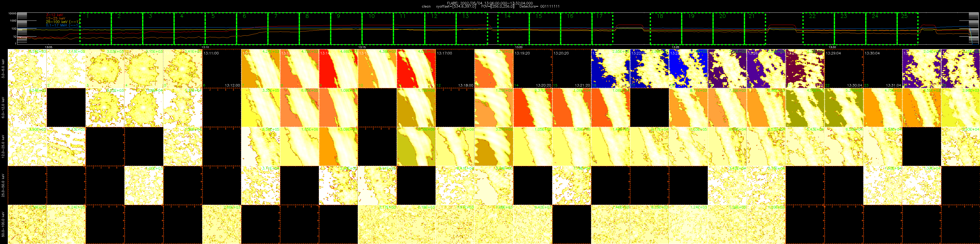This screenshot has width=980, height=244.
Task: Open the blank 13:20:20 image panel
Action: point(571,69)
